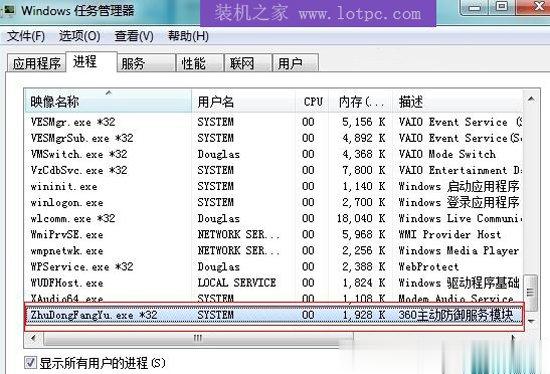Click the VAIO Mode Switch description
The width and height of the screenshot is (550, 374).
click(447, 154)
